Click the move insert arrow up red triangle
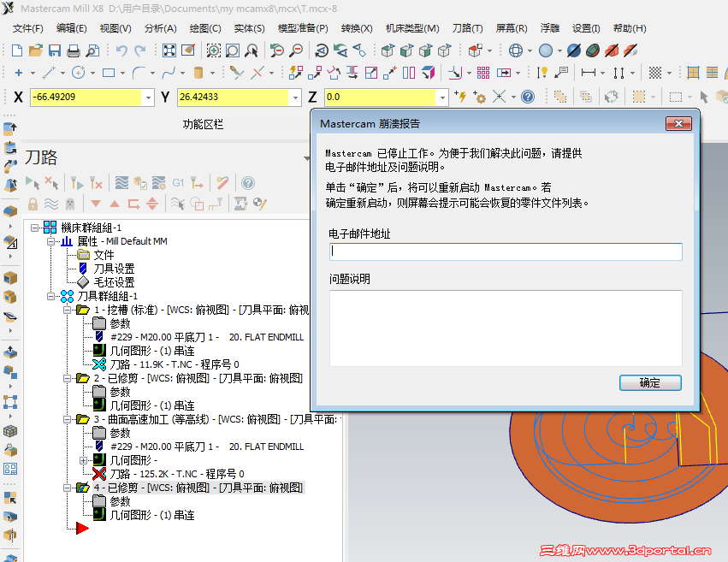728x562 pixels. pos(115,204)
